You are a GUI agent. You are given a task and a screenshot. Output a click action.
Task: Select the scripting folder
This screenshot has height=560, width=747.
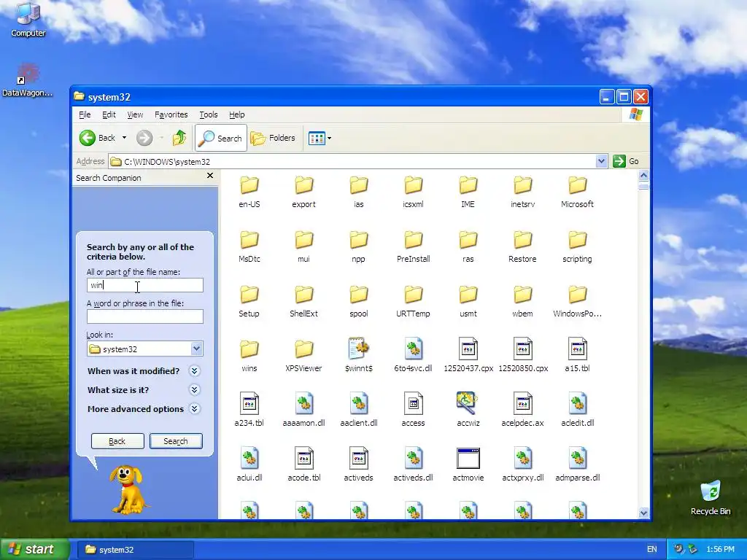tap(578, 246)
